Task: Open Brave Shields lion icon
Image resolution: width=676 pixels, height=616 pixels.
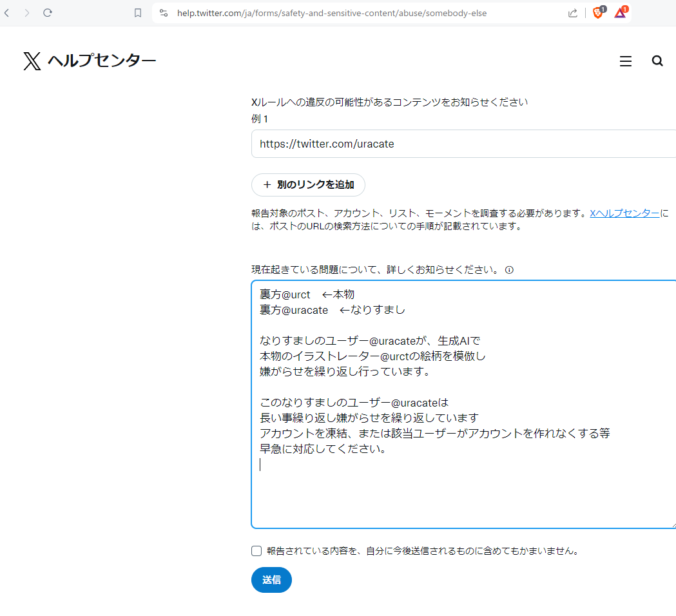Action: 599,12
